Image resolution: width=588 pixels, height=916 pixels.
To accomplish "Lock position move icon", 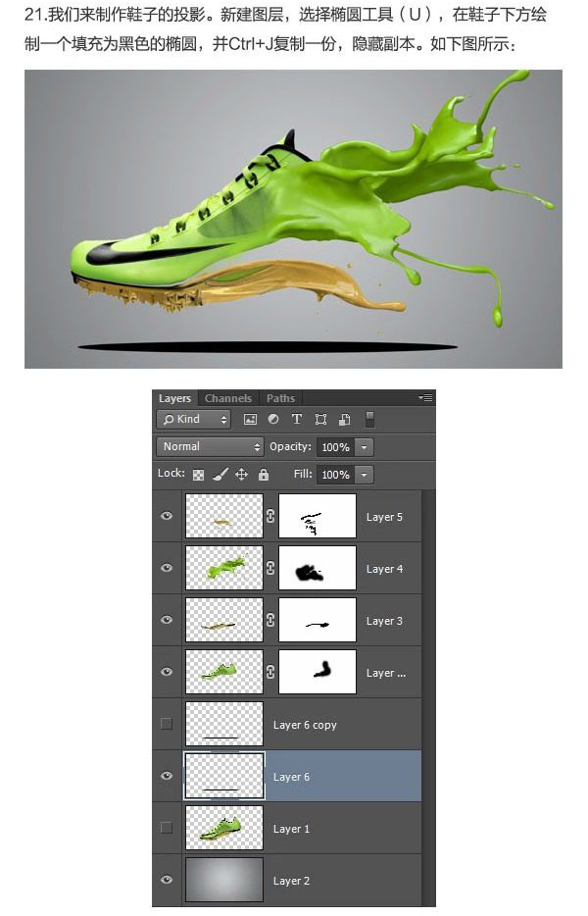I will click(x=241, y=475).
